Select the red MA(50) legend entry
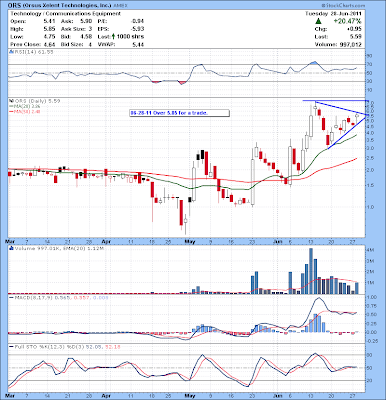The width and height of the screenshot is (386, 400). [x=21, y=112]
